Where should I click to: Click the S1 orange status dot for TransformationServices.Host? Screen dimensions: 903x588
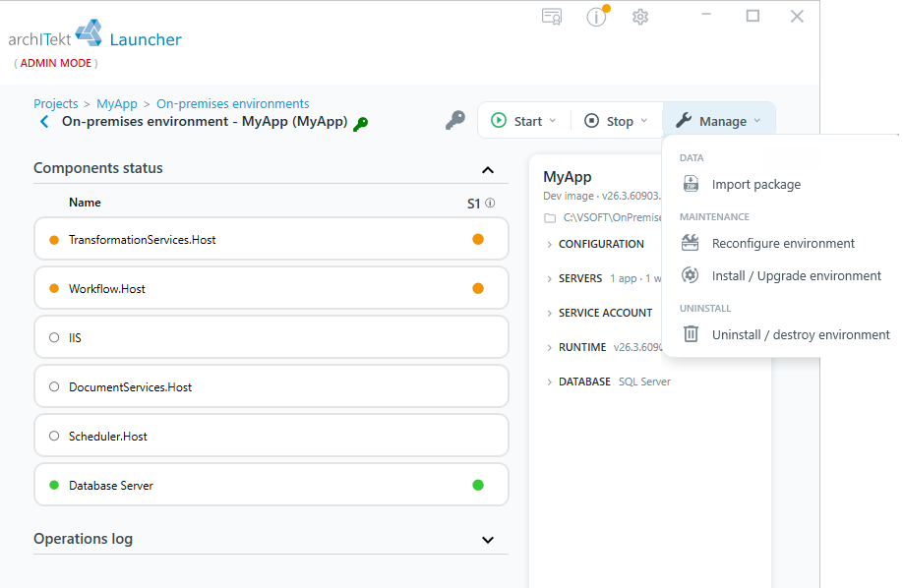click(x=478, y=240)
